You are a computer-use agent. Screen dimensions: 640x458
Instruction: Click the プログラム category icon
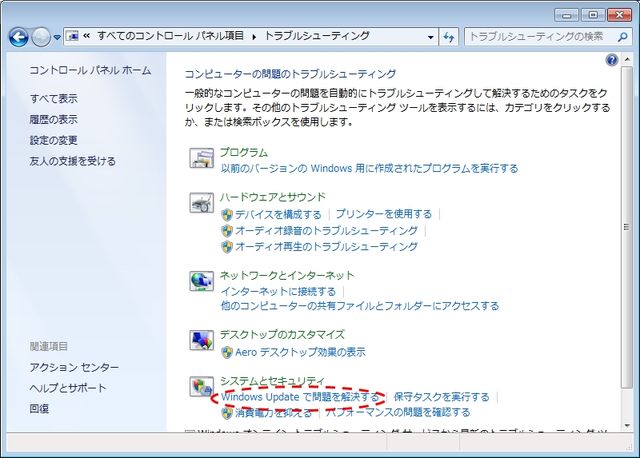tap(202, 158)
